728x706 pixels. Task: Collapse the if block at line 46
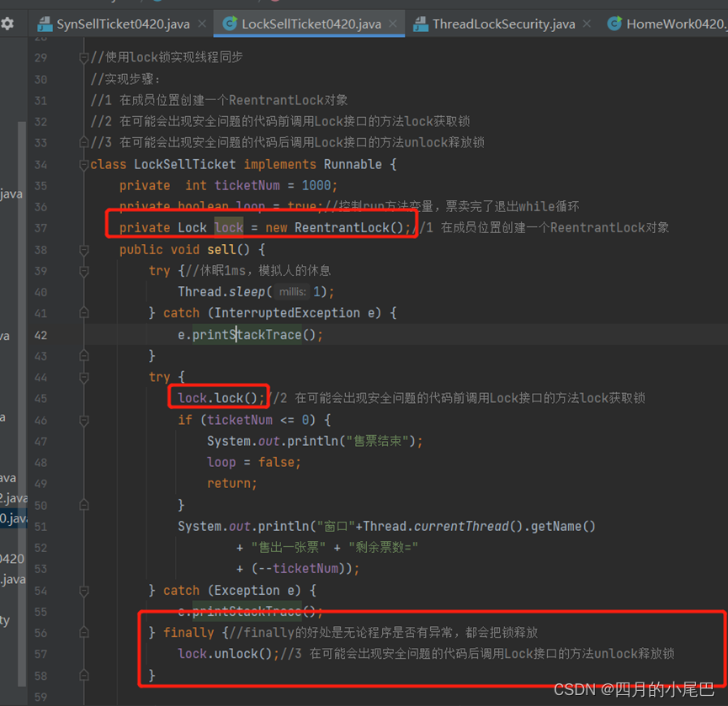point(84,420)
